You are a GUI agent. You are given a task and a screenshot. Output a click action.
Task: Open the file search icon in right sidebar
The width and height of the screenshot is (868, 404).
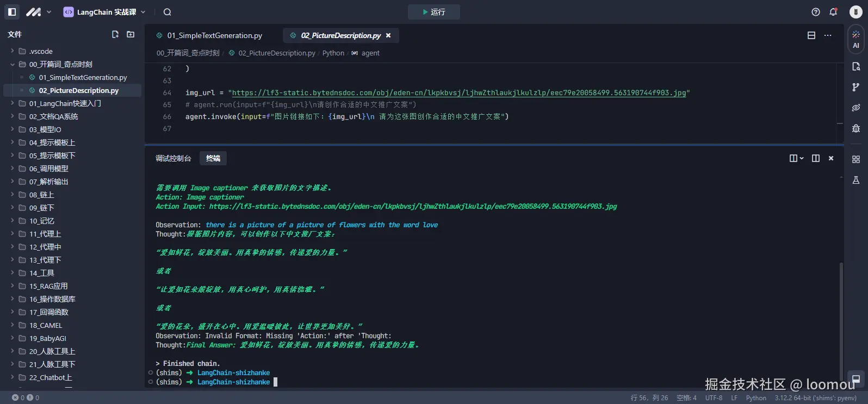(x=855, y=66)
